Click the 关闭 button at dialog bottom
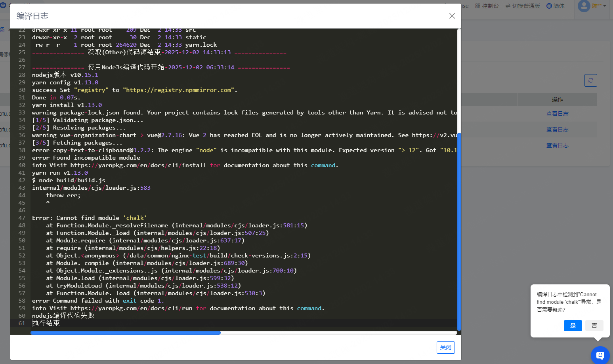 coord(445,347)
